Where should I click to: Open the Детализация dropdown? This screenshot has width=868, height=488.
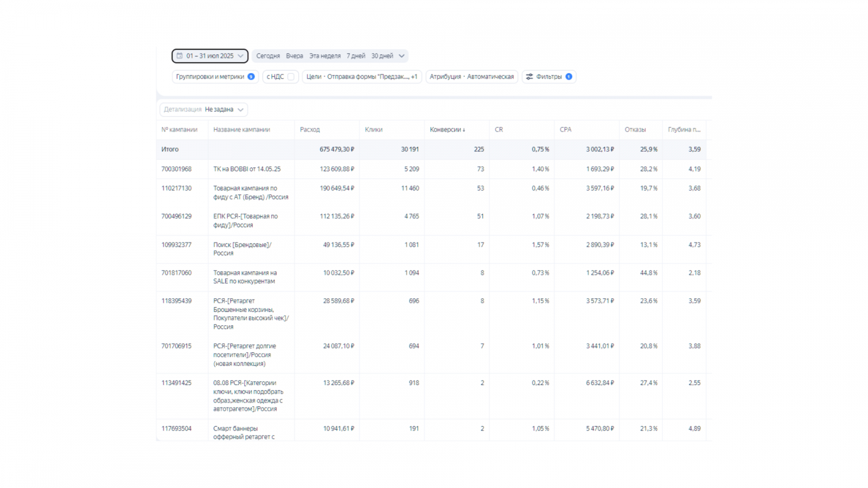pyautogui.click(x=203, y=110)
